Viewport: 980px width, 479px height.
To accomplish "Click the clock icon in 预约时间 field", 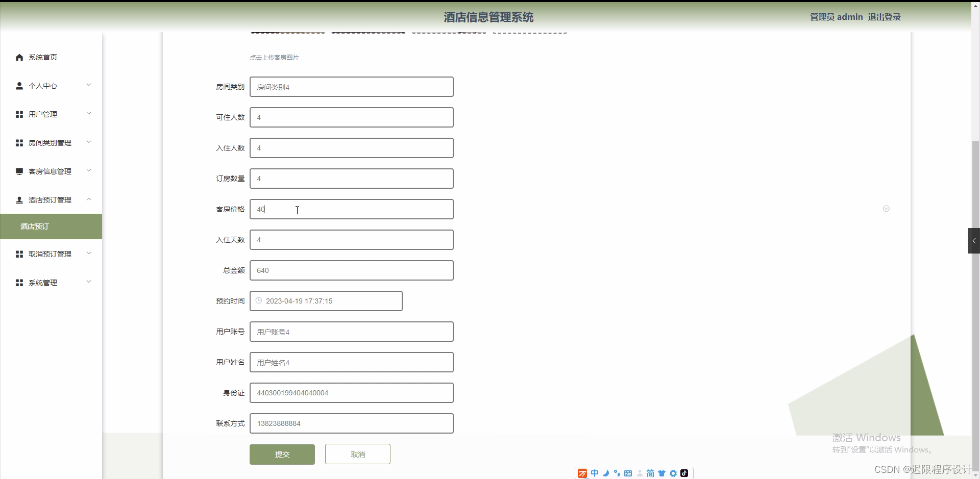I will tap(259, 301).
